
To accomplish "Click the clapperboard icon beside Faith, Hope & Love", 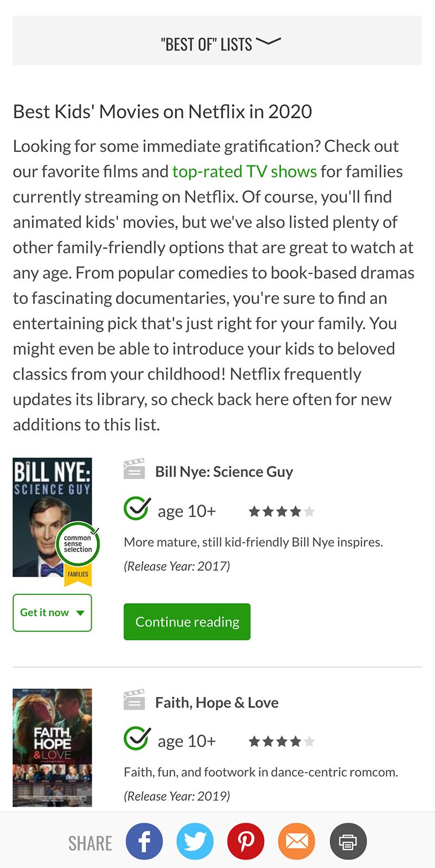I will click(135, 700).
